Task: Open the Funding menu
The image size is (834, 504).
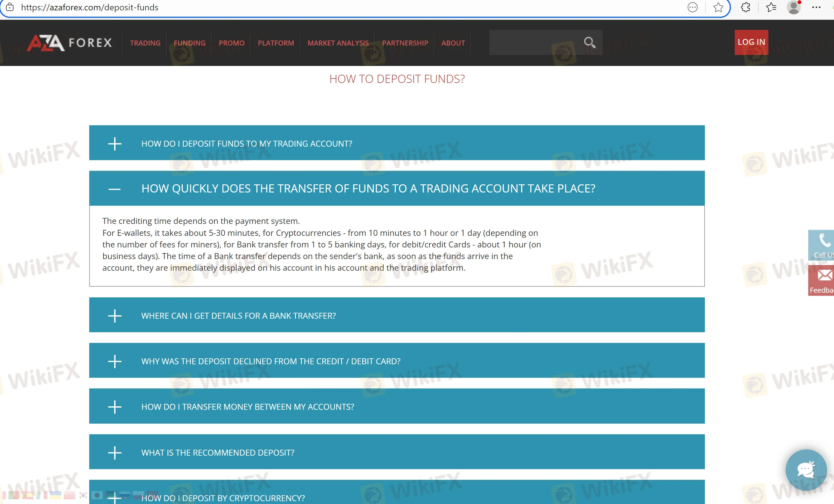Action: [189, 43]
